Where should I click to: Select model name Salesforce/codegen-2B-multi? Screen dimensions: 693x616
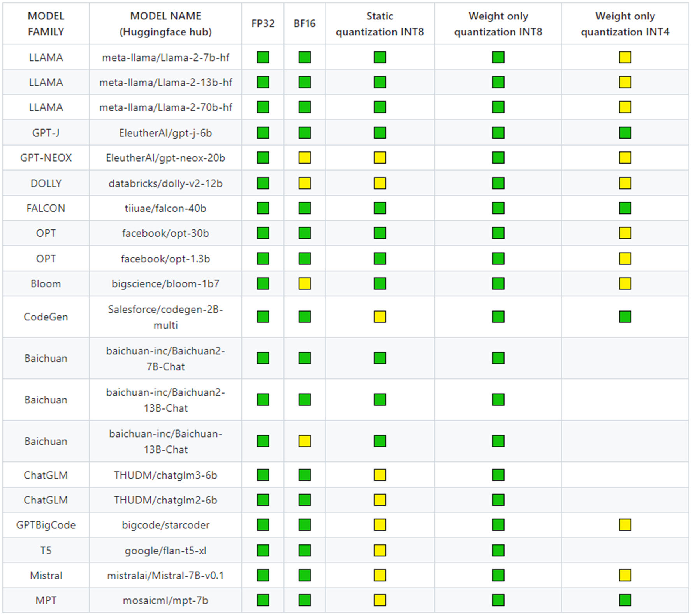pyautogui.click(x=165, y=317)
